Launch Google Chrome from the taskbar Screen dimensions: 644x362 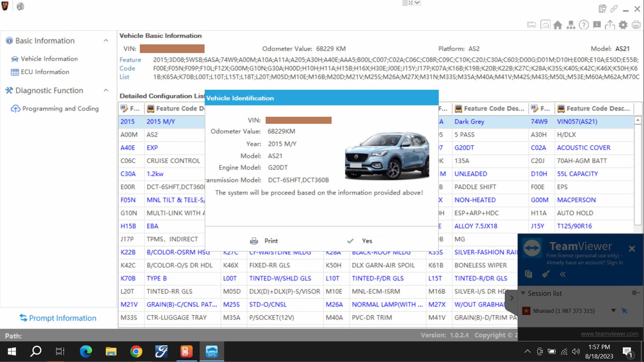136,351
